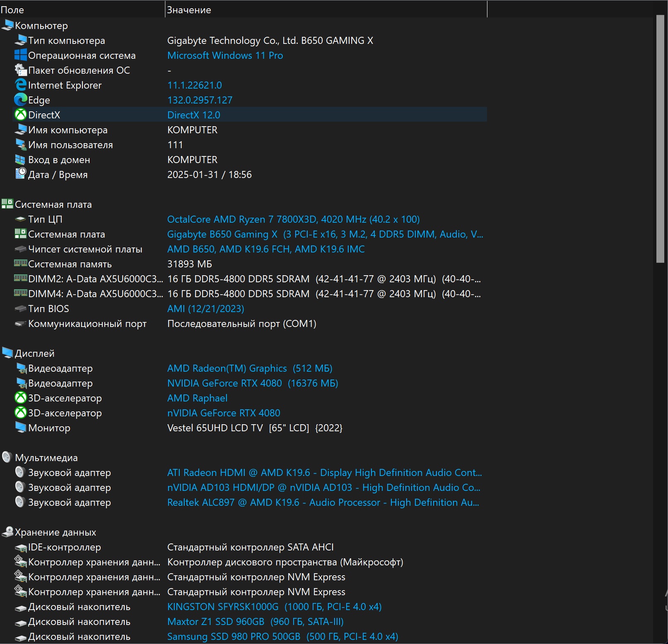Image resolution: width=668 pixels, height=644 pixels.
Task: Click the Edge browser icon
Action: (x=21, y=100)
